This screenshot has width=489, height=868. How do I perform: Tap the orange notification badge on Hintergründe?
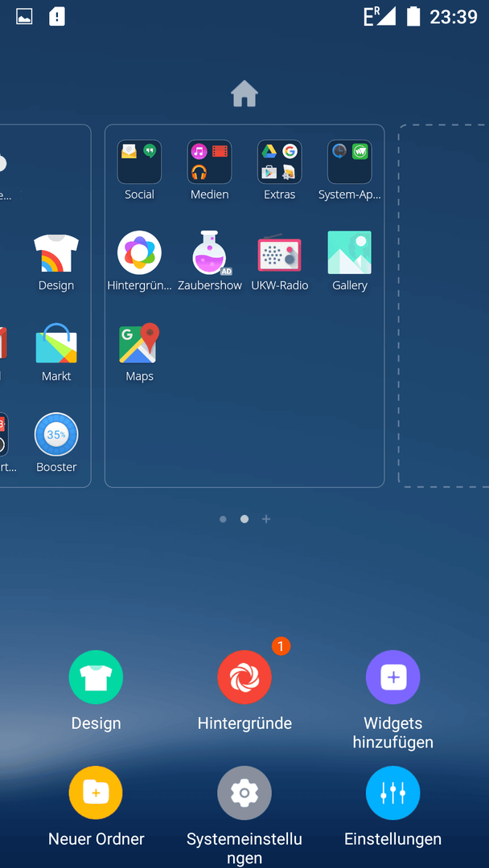tap(281, 645)
